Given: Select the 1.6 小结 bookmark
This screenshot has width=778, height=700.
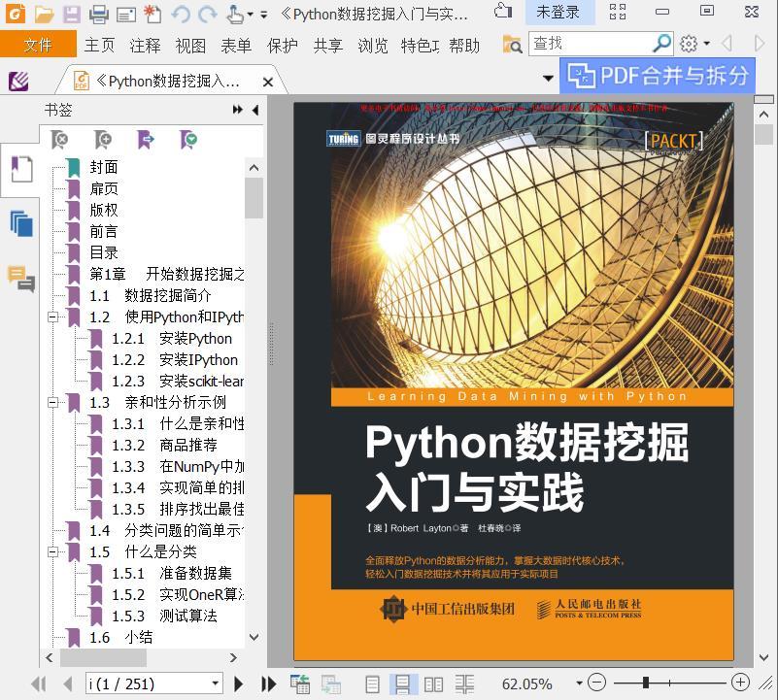Looking at the screenshot, I should 120,637.
